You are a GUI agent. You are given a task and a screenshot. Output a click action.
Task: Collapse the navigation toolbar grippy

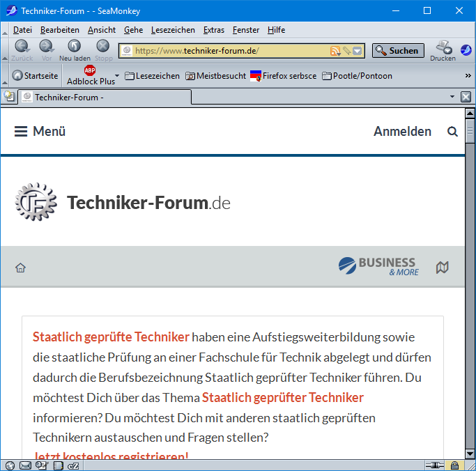pyautogui.click(x=5, y=51)
